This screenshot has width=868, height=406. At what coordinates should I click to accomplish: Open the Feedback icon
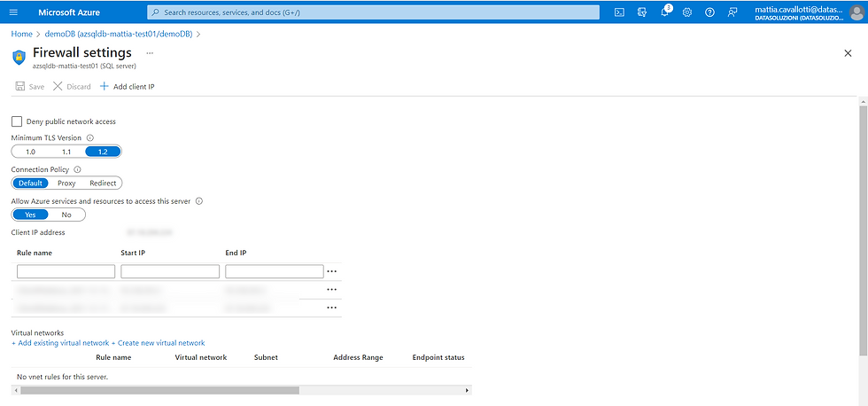click(732, 12)
